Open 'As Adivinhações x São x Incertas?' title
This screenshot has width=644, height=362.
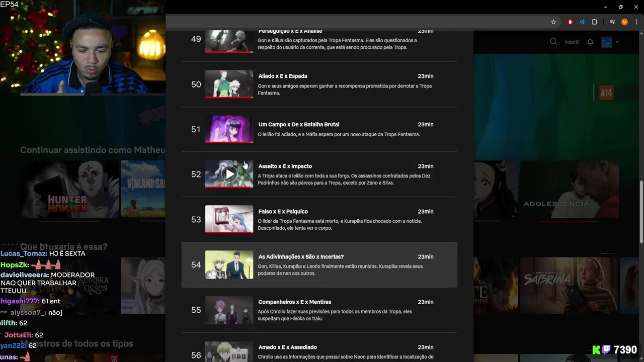tap(301, 256)
